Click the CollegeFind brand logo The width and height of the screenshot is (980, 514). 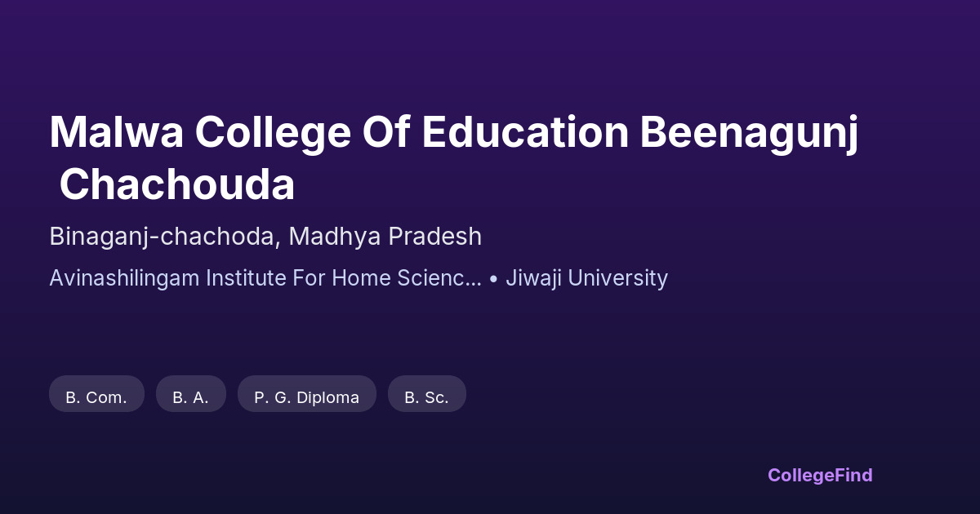coord(820,475)
